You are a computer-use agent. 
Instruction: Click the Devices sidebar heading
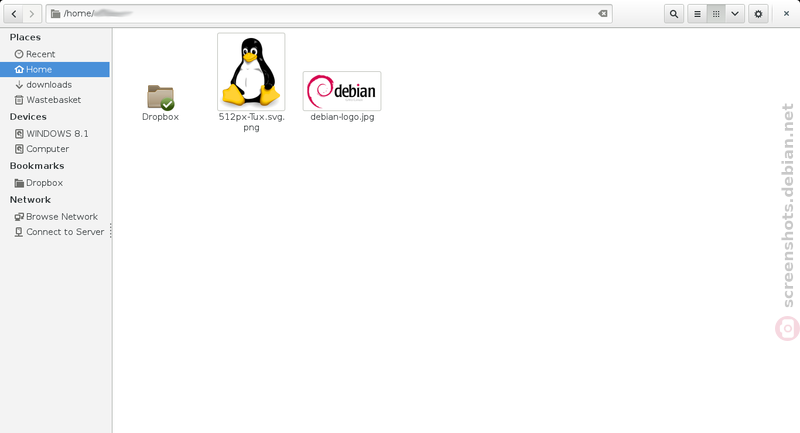click(x=28, y=117)
